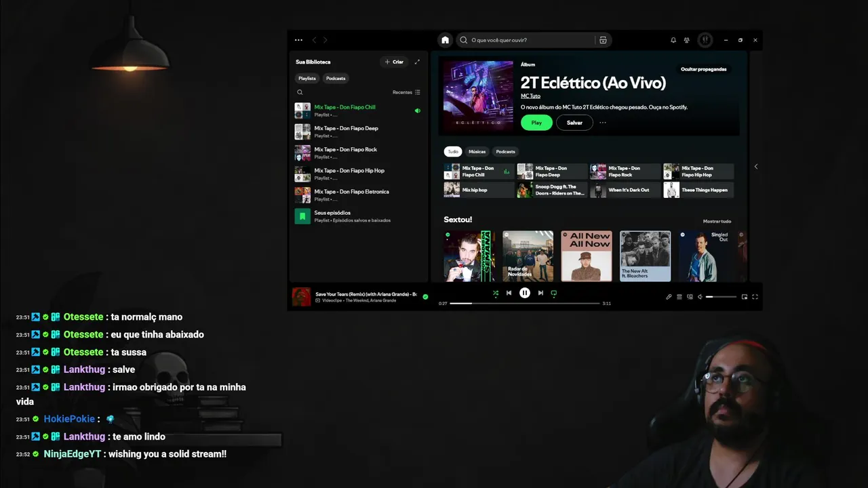Open the playback queue
This screenshot has height=488, width=868.
pos(679,297)
